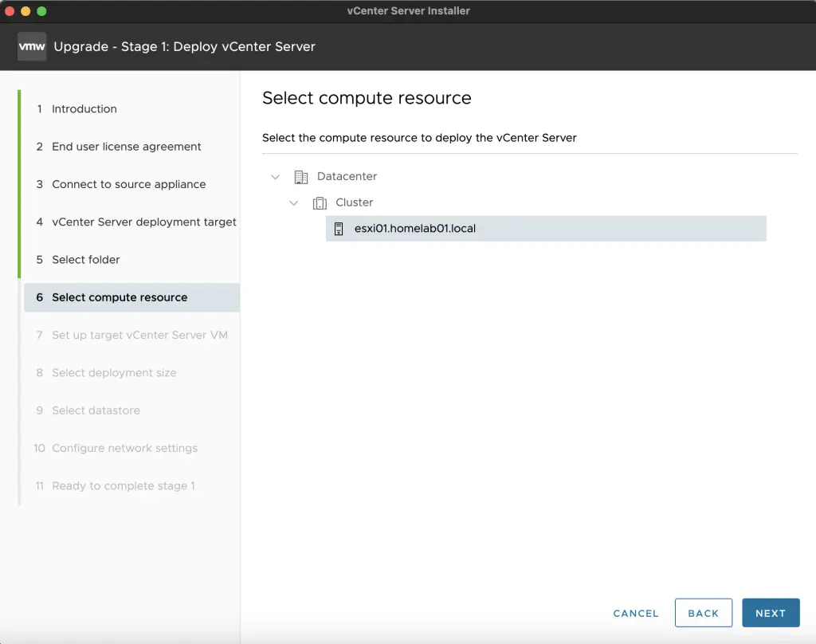
Task: Collapse the Datacenter tree node
Action: tap(276, 176)
